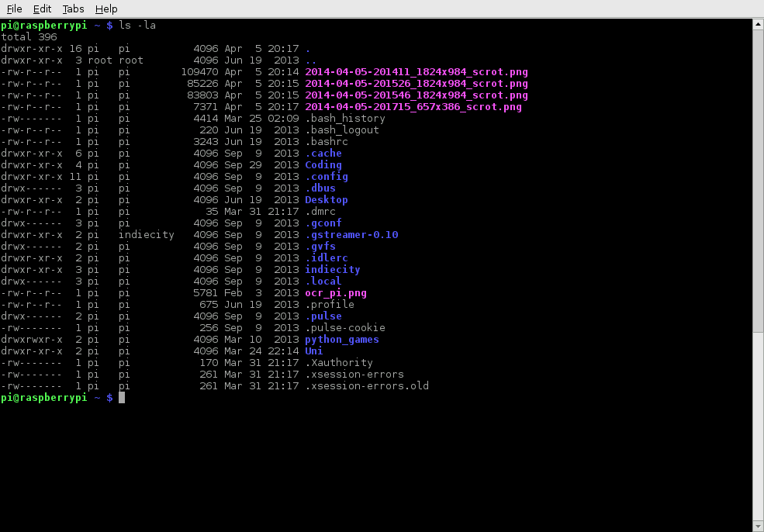
Task: Click the 'total 396' output line
Action: (29, 37)
